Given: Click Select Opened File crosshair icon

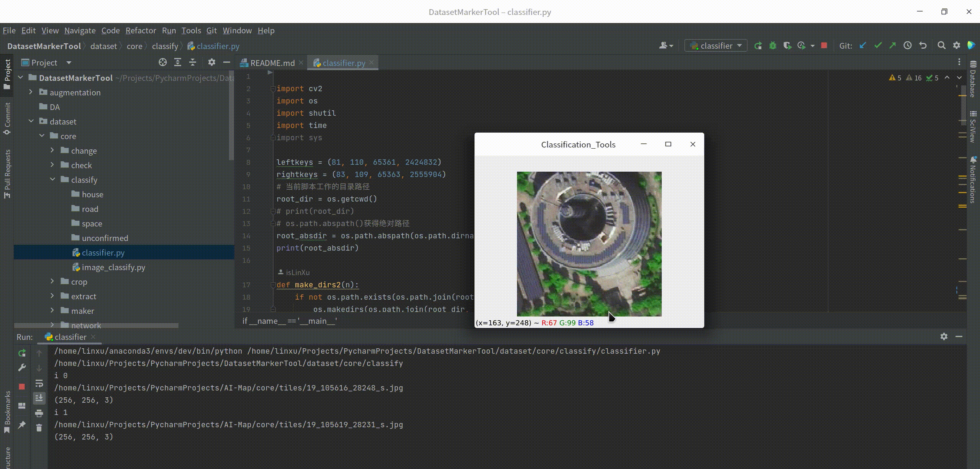Looking at the screenshot, I should (x=162, y=62).
